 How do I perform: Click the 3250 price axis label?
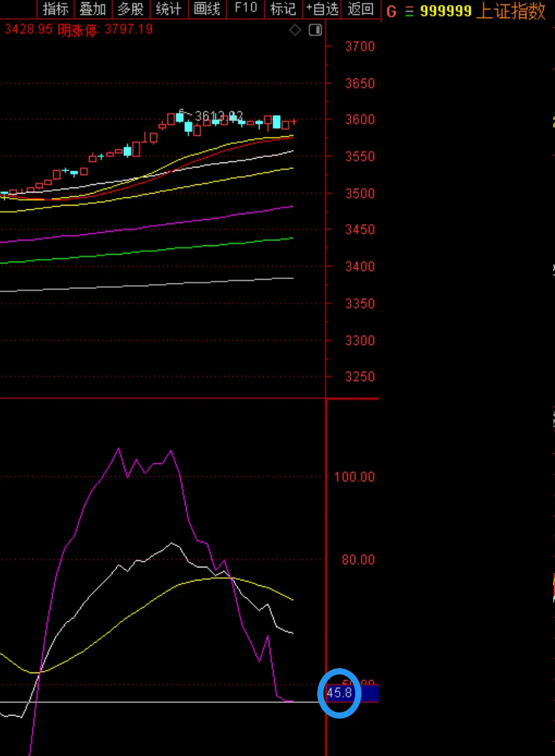point(360,377)
